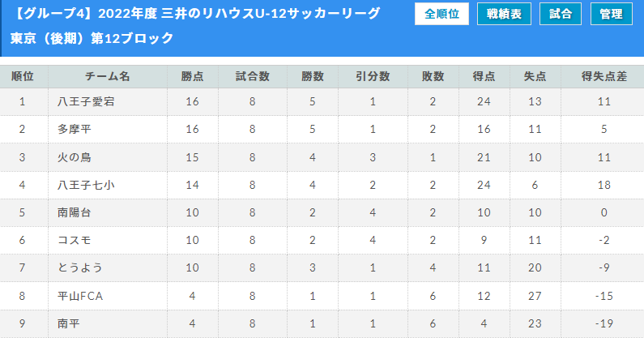644x338 pixels.
Task: Click the 敗数 column header
Action: pos(433,77)
